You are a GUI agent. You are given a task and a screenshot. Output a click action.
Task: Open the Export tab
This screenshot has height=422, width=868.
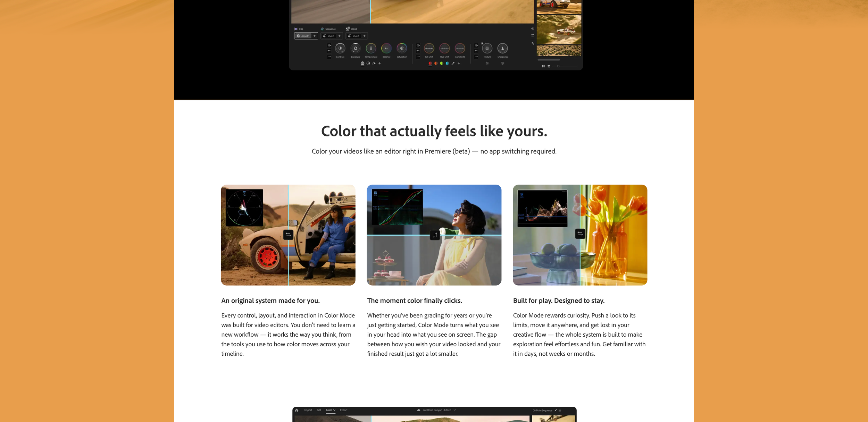pyautogui.click(x=343, y=410)
